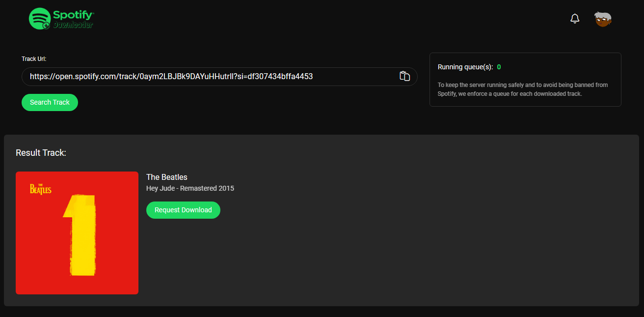Click Request Download for Hey Jude

tap(183, 210)
